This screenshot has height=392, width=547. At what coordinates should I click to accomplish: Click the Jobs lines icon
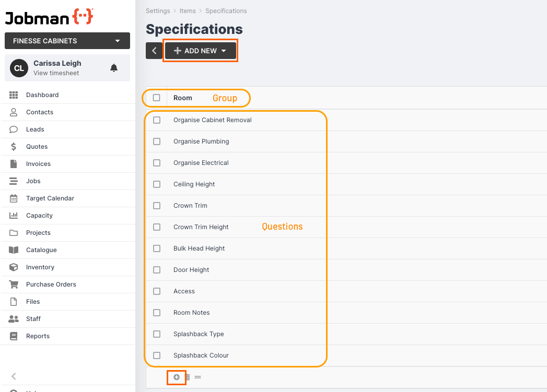pos(14,181)
